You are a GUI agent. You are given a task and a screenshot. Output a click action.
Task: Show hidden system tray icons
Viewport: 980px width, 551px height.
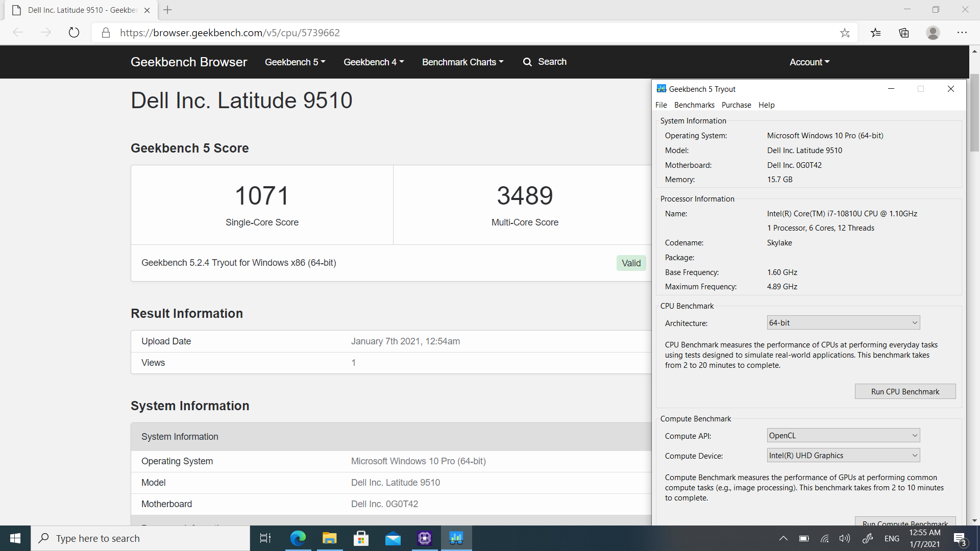coord(783,538)
